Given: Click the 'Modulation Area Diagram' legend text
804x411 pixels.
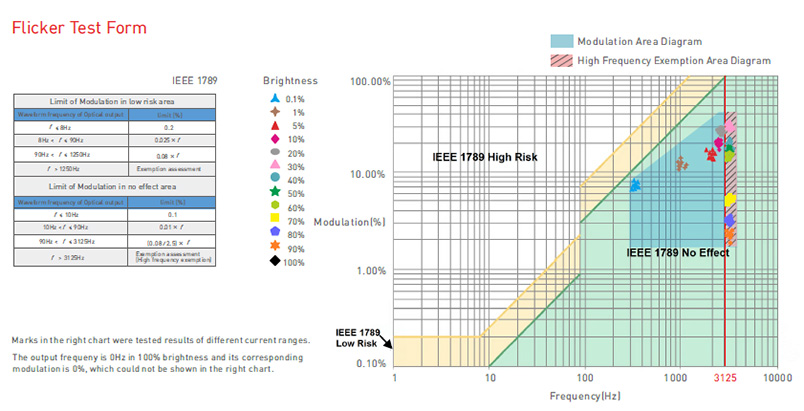Looking at the screenshot, I should point(639,42).
